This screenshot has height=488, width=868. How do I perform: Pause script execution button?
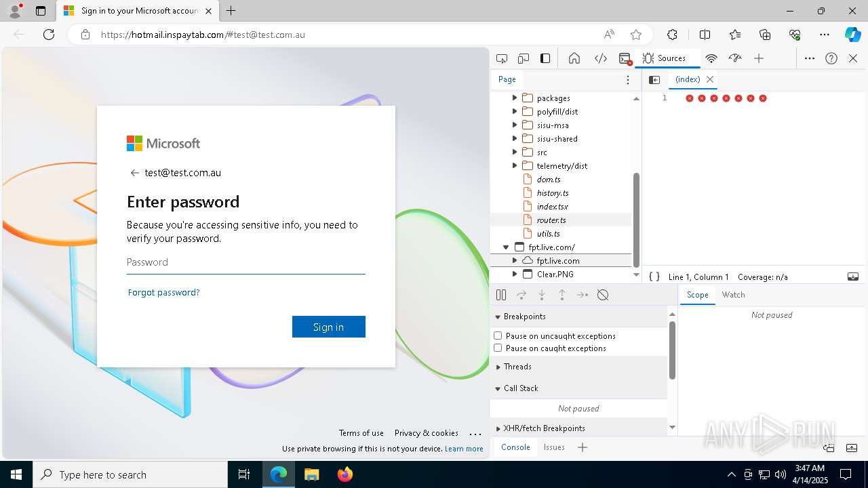pyautogui.click(x=501, y=295)
